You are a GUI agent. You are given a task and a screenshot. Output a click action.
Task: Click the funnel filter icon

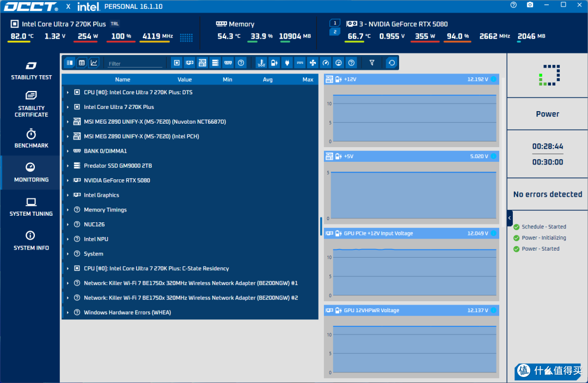(x=372, y=63)
